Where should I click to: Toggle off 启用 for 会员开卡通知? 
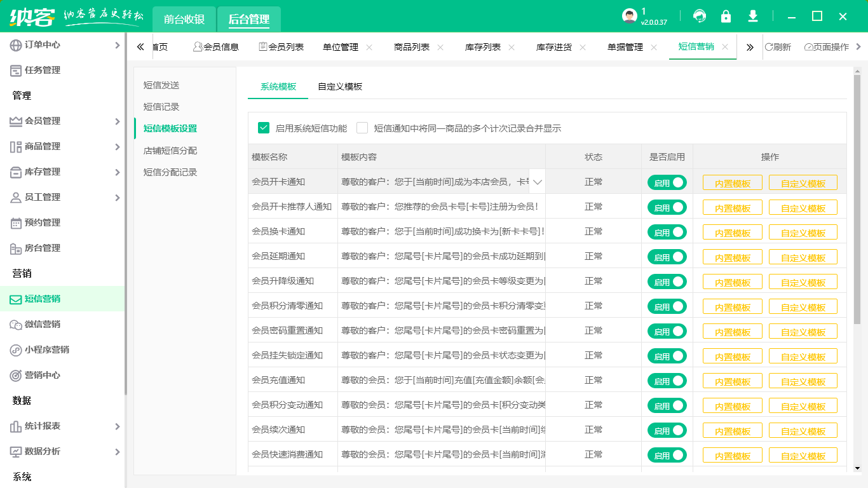[x=667, y=182]
